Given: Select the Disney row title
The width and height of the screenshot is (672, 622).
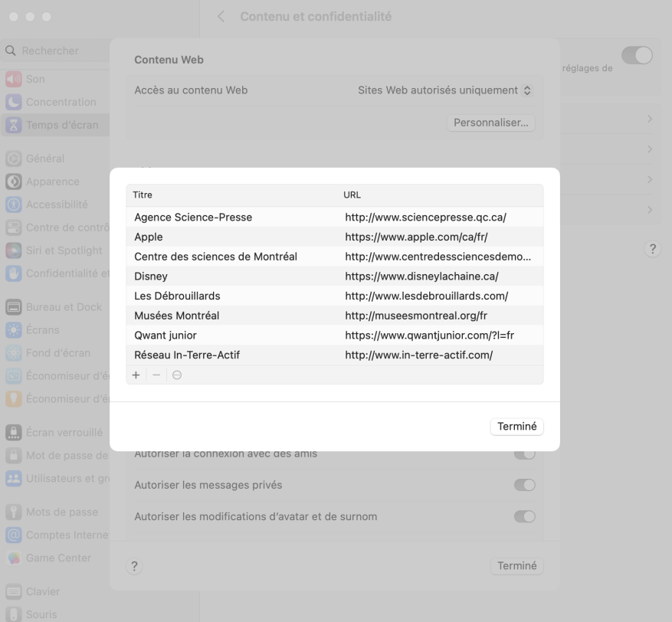Looking at the screenshot, I should point(151,277).
